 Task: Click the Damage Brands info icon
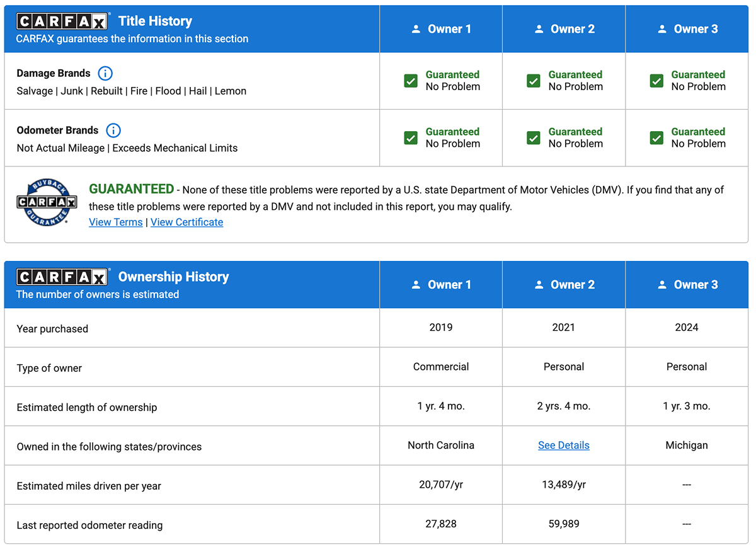tap(105, 73)
